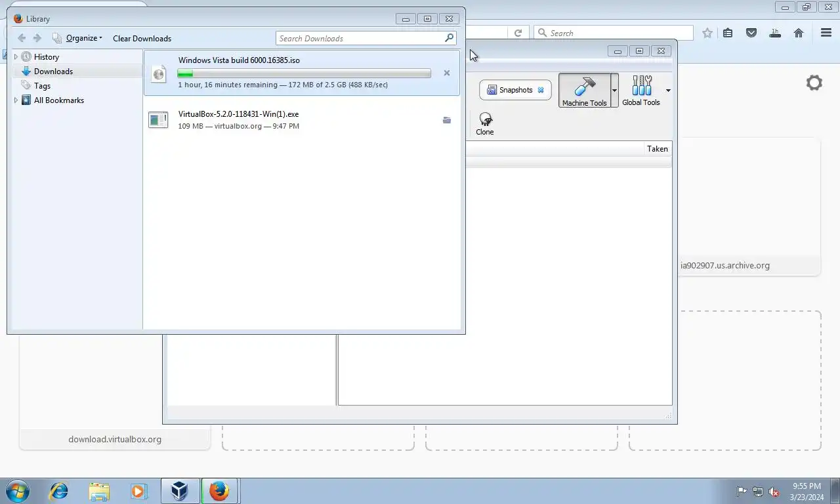The width and height of the screenshot is (840, 504).
Task: Click the VirtualBox exe file icon
Action: 158,120
